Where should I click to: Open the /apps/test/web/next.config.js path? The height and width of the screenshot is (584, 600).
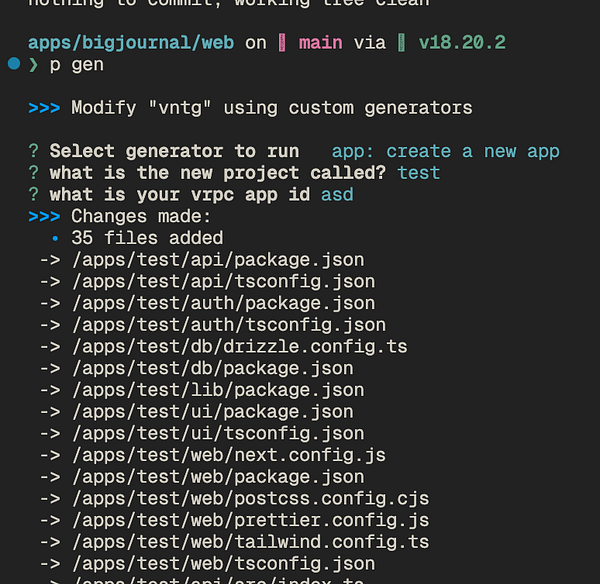(x=228, y=455)
